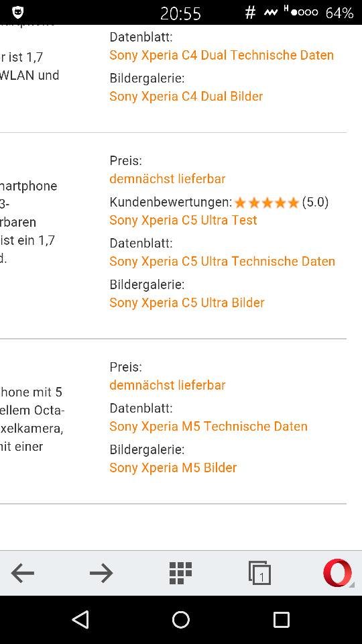Tap the Android back triangle button
Image resolution: width=362 pixels, height=644 pixels.
pyautogui.click(x=80, y=619)
